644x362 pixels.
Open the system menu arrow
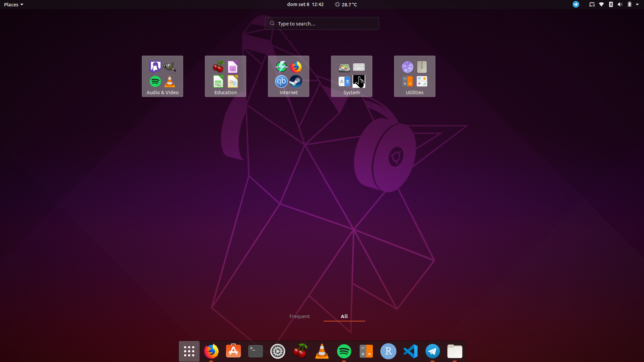(x=637, y=4)
